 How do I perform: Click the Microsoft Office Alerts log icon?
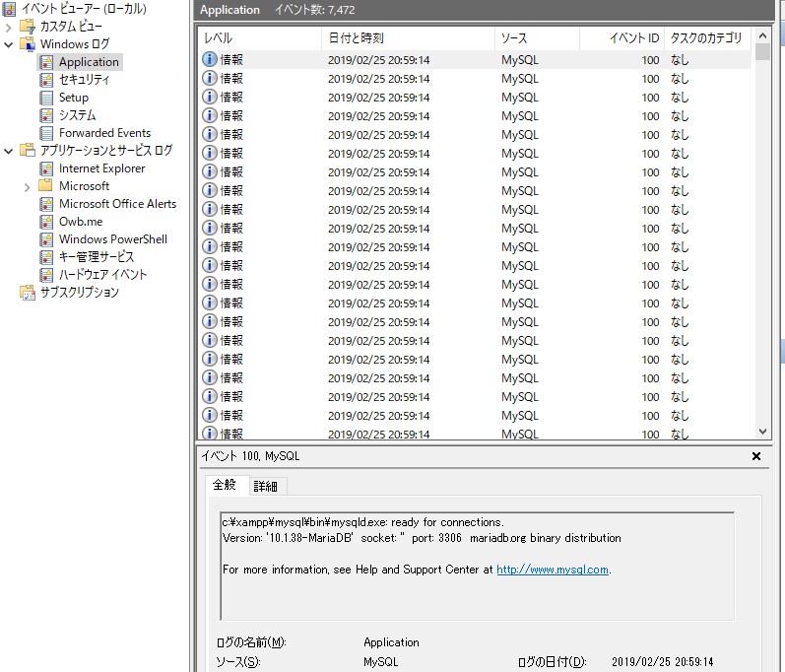coord(46,204)
